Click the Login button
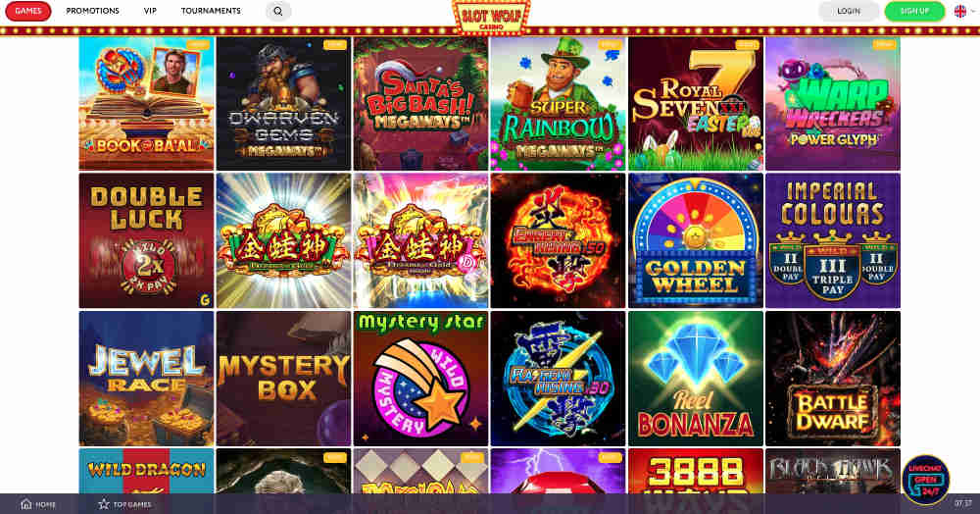This screenshot has width=980, height=514. pos(849,11)
